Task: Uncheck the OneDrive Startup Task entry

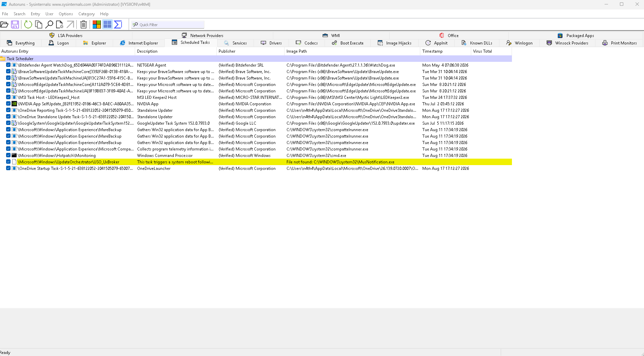Action: pos(8,168)
